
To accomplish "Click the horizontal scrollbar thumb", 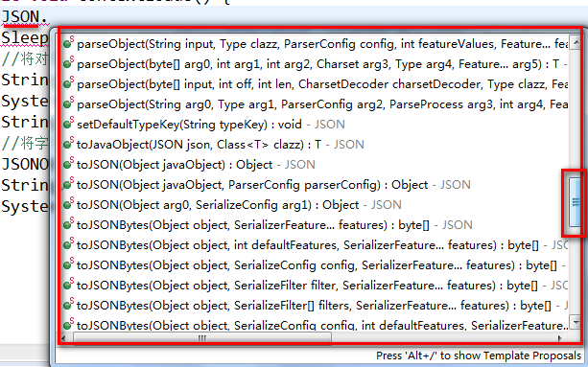I will [x=202, y=338].
